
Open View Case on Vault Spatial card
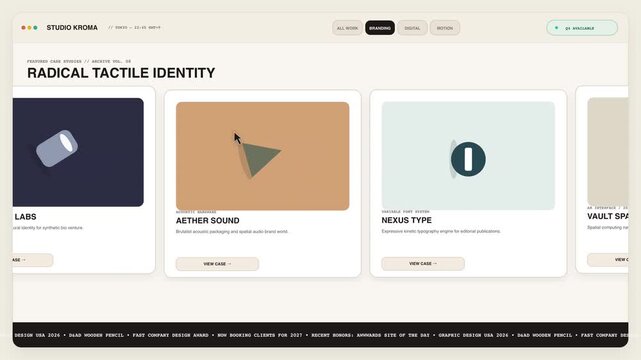(607, 260)
